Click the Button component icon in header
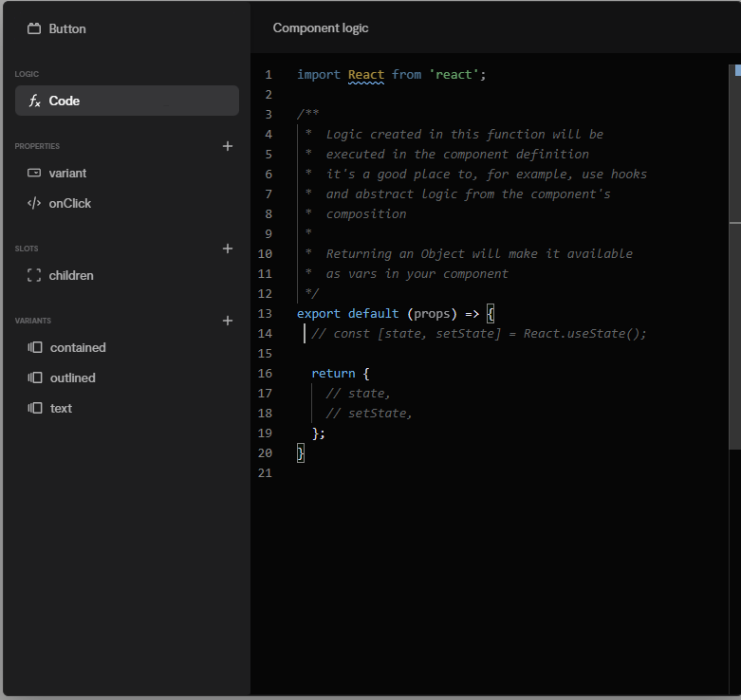 click(34, 28)
